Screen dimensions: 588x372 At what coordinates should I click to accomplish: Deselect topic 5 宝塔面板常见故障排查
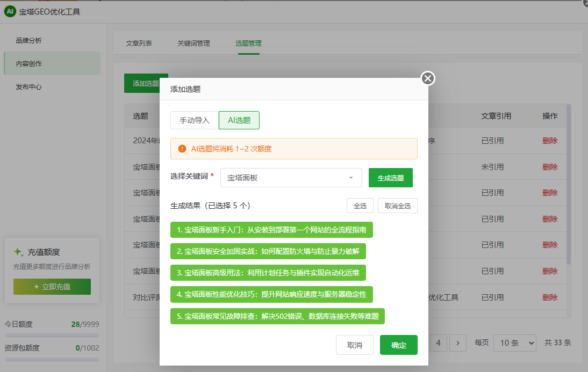tap(278, 316)
